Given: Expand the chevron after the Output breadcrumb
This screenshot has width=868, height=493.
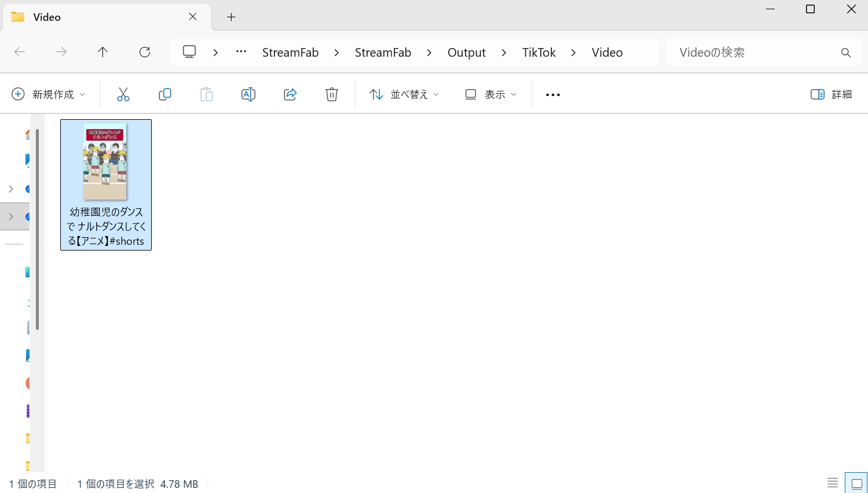Looking at the screenshot, I should (504, 53).
